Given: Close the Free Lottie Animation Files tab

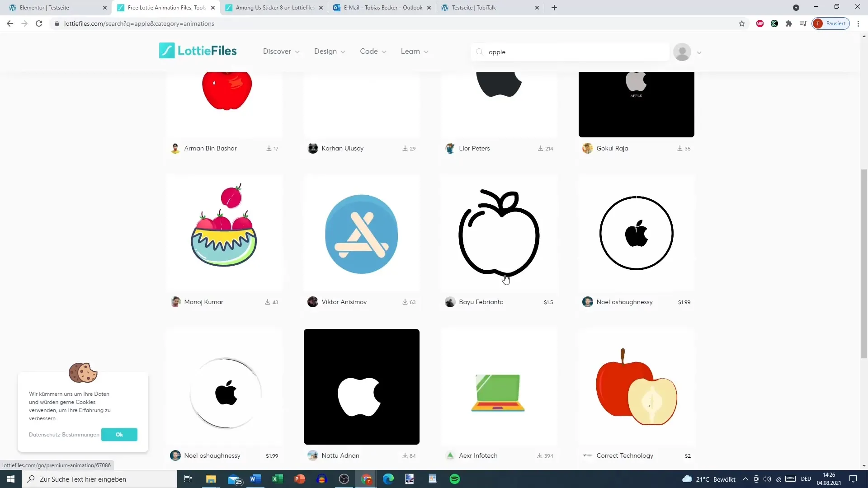Looking at the screenshot, I should tap(213, 8).
